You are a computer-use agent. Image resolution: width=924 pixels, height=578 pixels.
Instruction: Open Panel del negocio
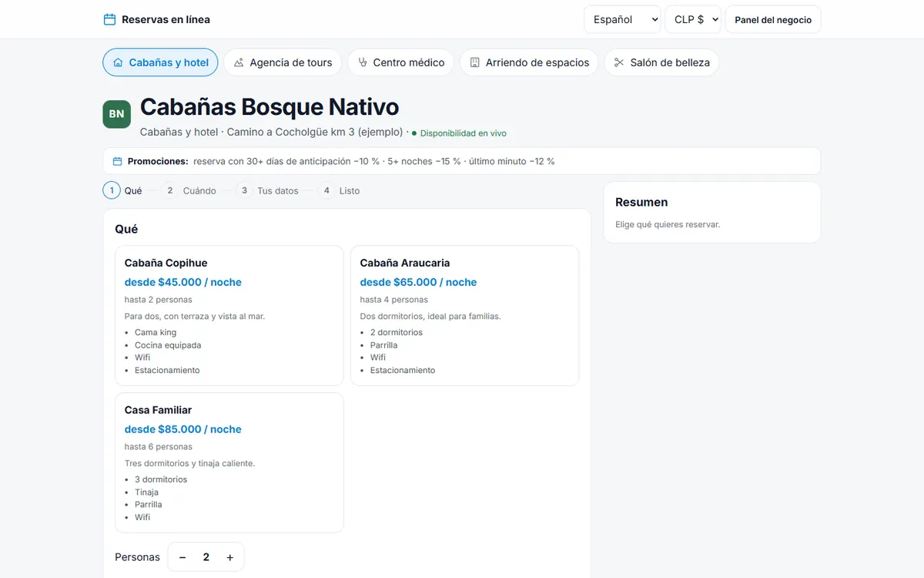coord(773,19)
